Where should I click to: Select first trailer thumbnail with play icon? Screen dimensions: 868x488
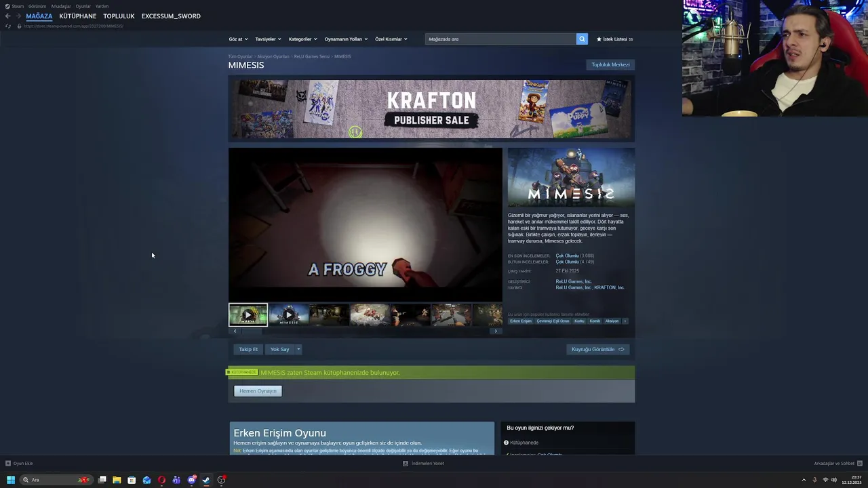pos(248,315)
